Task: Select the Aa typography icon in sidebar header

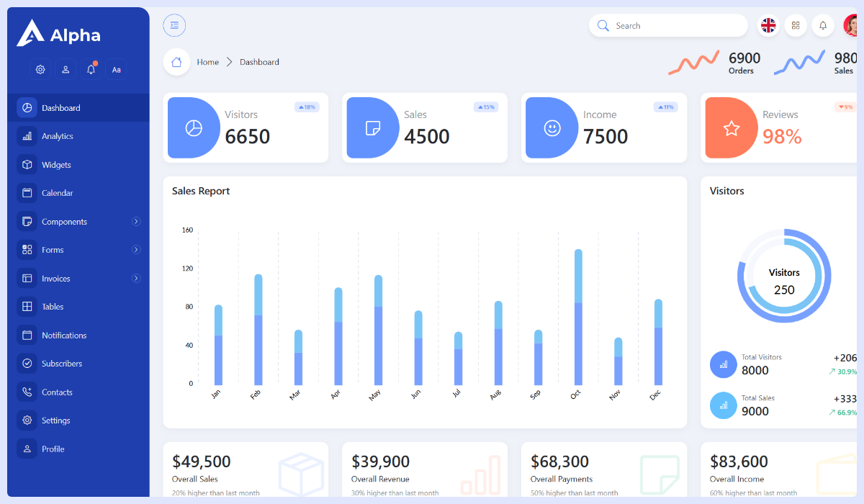Action: pos(116,69)
